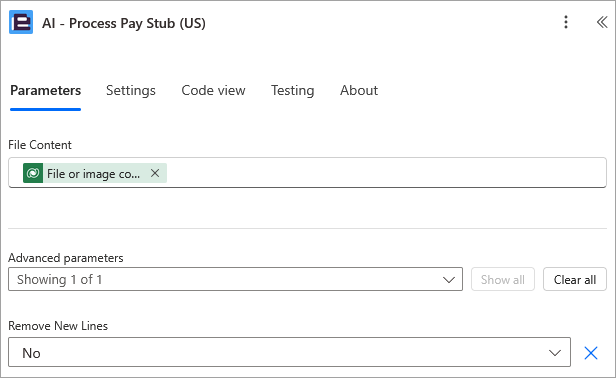616x378 pixels.
Task: Click the Remove New Lines chevron
Action: point(555,353)
